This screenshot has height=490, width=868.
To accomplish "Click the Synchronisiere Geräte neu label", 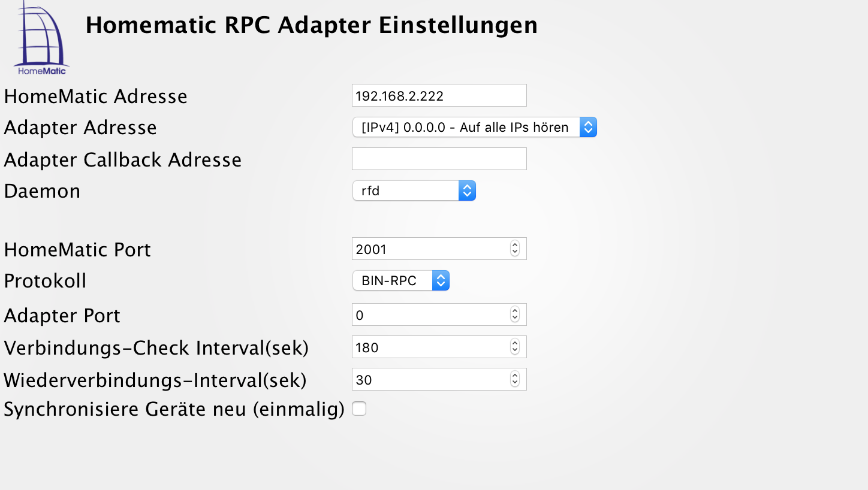I will pos(174,409).
